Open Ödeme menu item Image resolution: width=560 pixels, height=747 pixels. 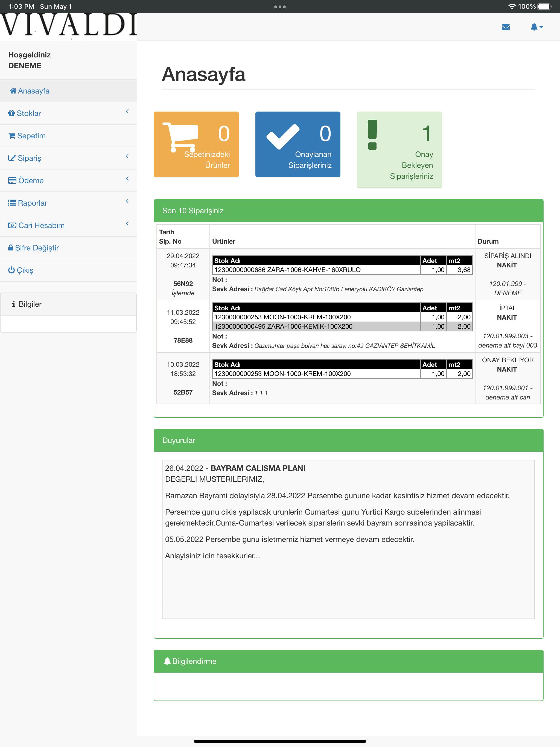(x=68, y=181)
